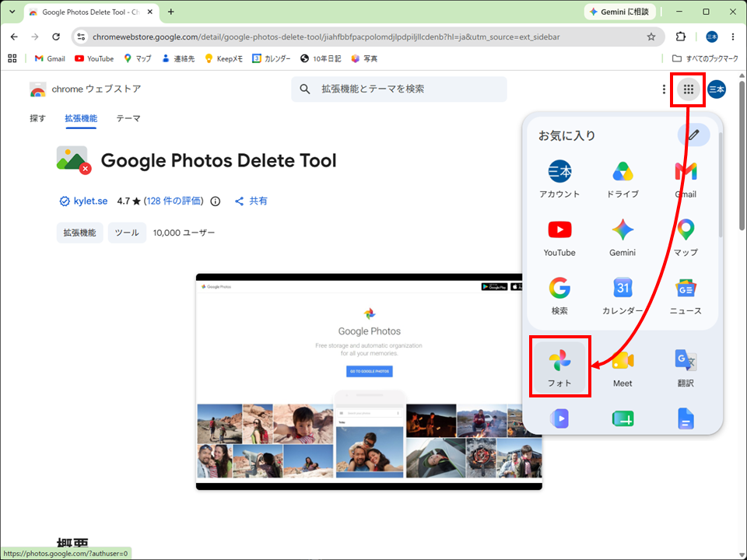This screenshot has height=560, width=747.
Task: Switch to the テーマ tab
Action: coord(128,118)
